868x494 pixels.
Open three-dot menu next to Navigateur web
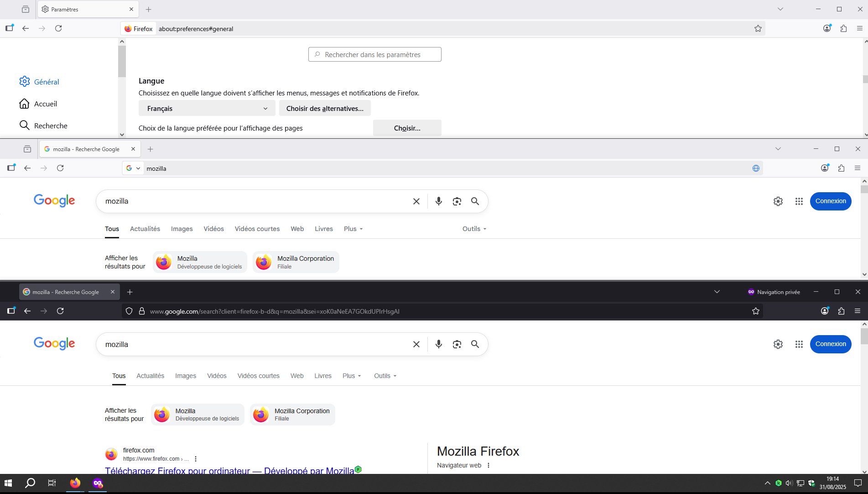click(489, 465)
